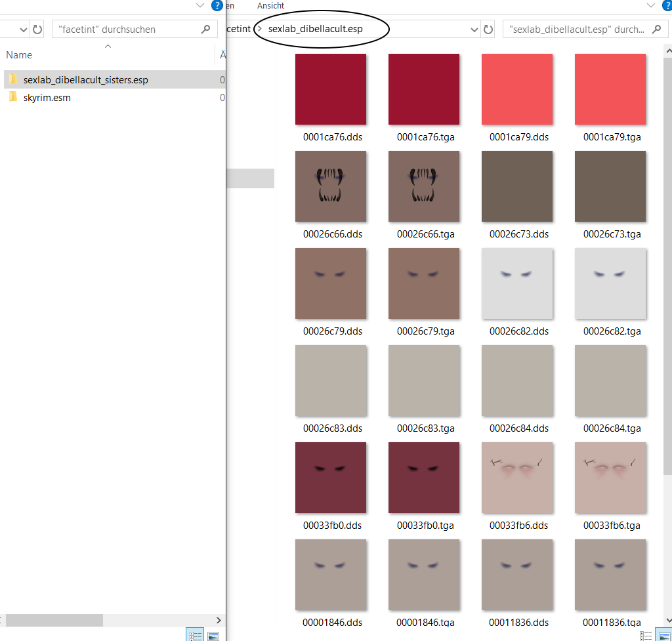Screen dimensions: 672x641
Task: Select the 00026c79.tga thumbnail
Action: pos(424,283)
